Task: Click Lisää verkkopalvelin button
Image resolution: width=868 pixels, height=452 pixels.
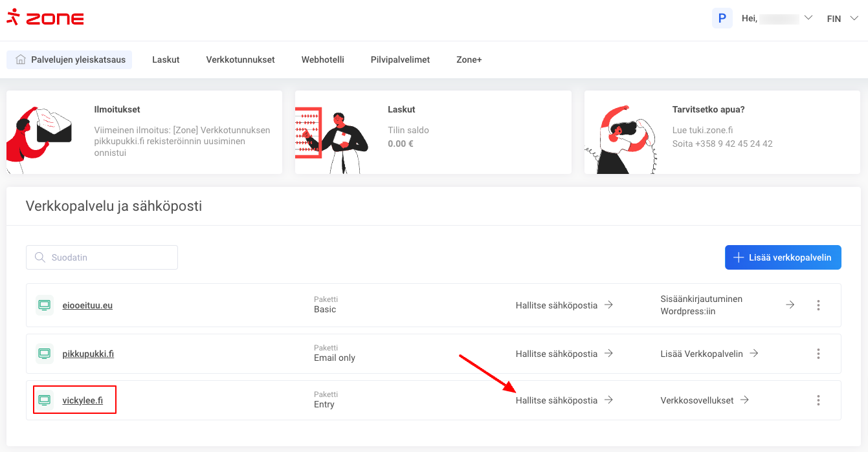Action: [783, 257]
